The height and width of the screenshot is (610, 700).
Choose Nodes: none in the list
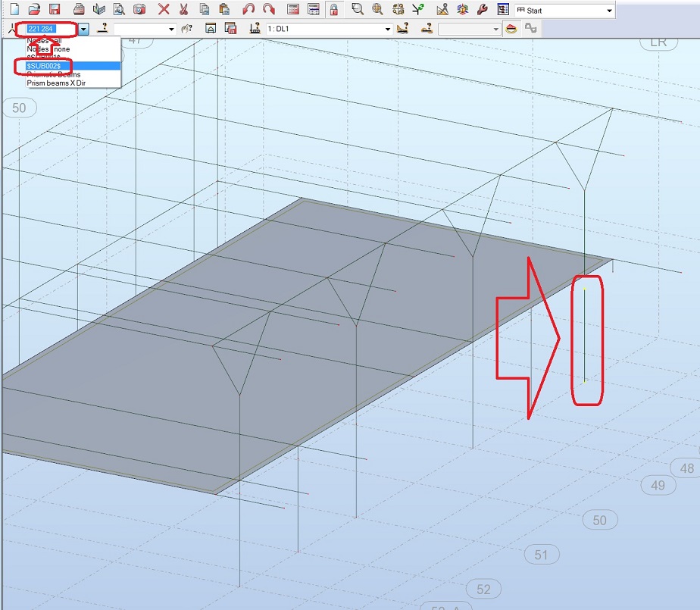click(48, 48)
